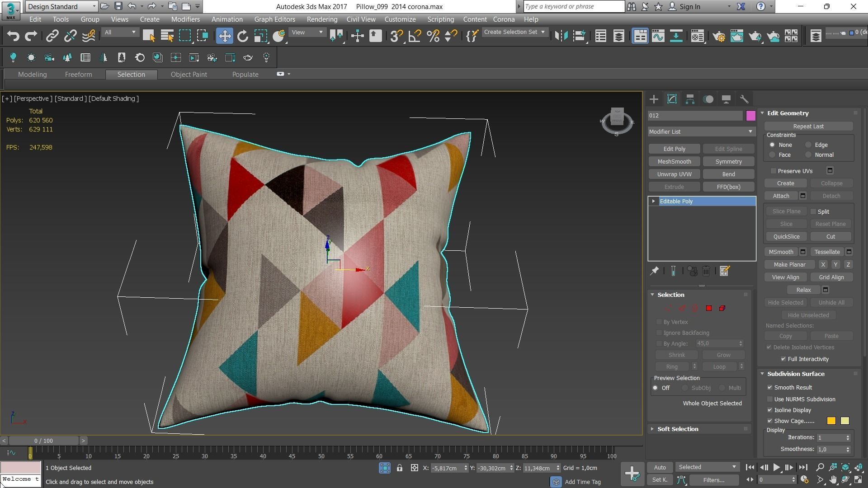This screenshot has width=868, height=488.
Task: Open the Modifiers menu
Action: click(185, 19)
